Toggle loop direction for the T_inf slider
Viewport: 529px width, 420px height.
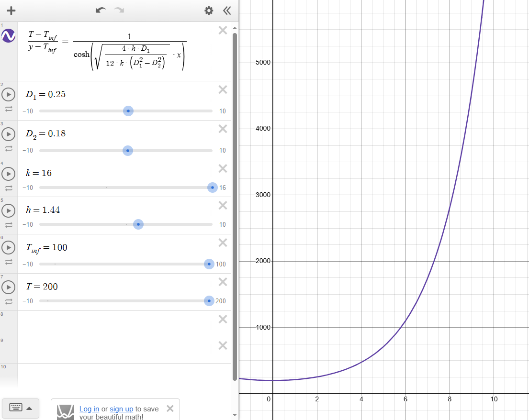[x=8, y=261]
